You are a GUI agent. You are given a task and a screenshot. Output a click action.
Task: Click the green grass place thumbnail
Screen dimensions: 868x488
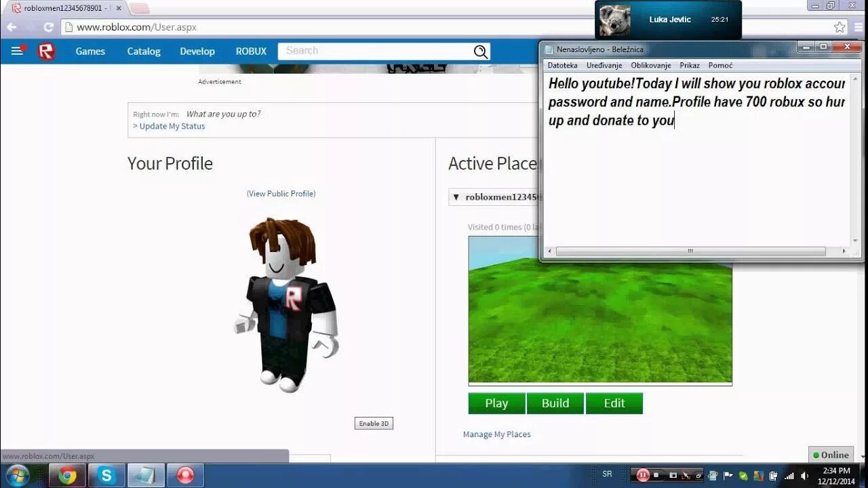point(600,310)
